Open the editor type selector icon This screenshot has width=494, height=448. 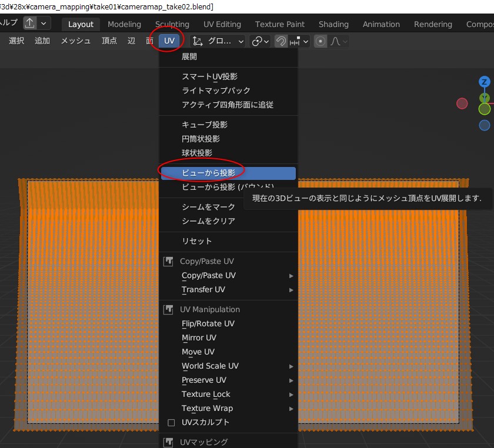click(29, 22)
